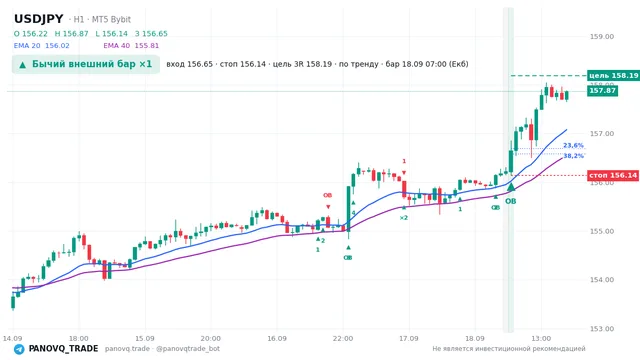640x360 pixels.
Task: Click the entry/stop/target description text line
Action: coord(317,64)
